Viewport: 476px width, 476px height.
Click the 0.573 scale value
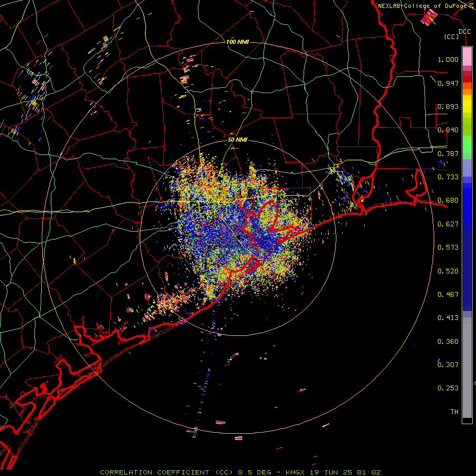tap(448, 248)
